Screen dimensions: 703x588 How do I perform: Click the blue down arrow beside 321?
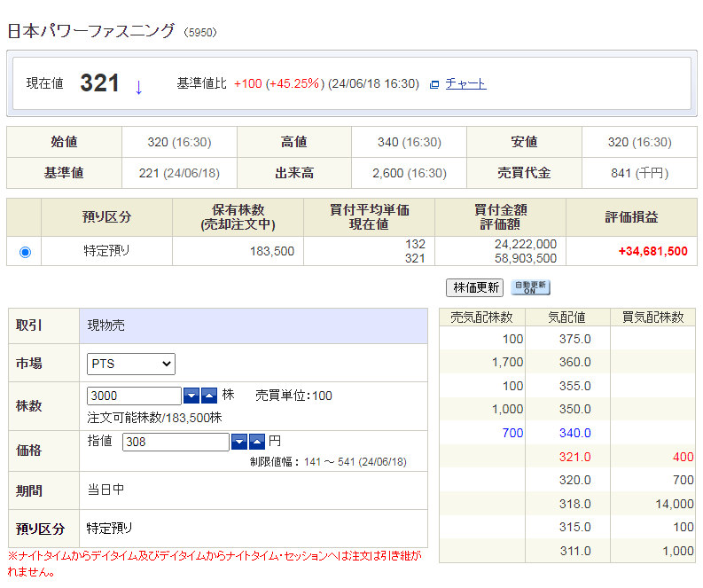pos(138,87)
